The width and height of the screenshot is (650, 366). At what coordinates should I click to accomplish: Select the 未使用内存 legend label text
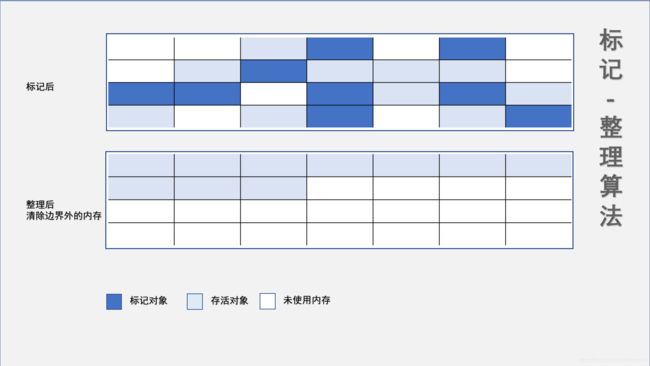(307, 300)
